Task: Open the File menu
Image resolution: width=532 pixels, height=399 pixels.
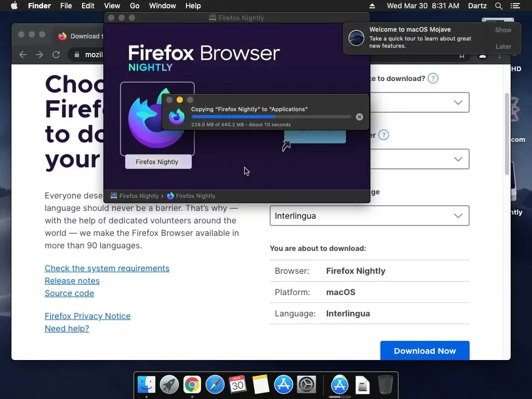Action: (66, 6)
